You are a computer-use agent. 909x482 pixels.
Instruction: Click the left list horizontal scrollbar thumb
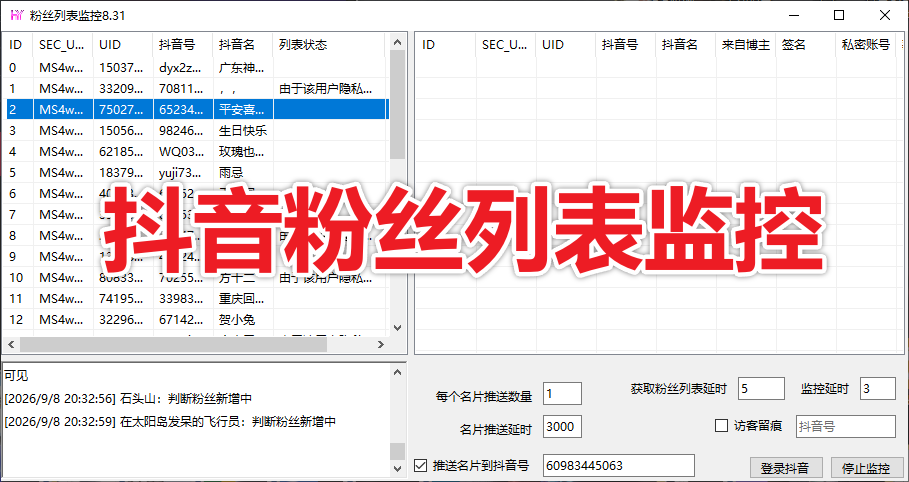coord(173,345)
